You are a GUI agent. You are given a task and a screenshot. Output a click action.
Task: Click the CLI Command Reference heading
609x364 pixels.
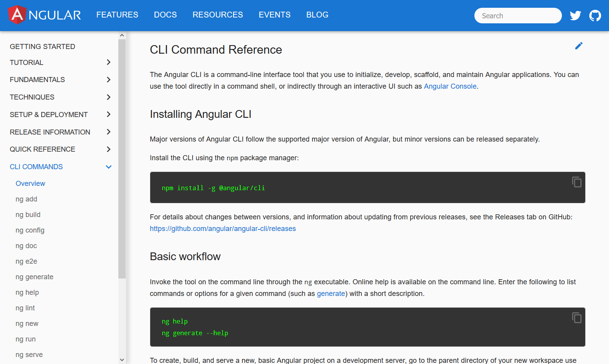coord(216,50)
